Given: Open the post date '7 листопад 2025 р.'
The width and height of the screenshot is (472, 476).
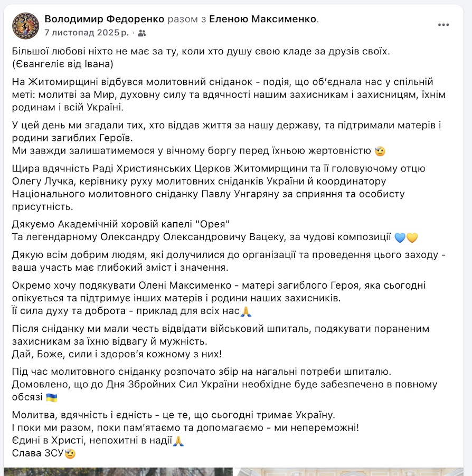Looking at the screenshot, I should (87, 33).
